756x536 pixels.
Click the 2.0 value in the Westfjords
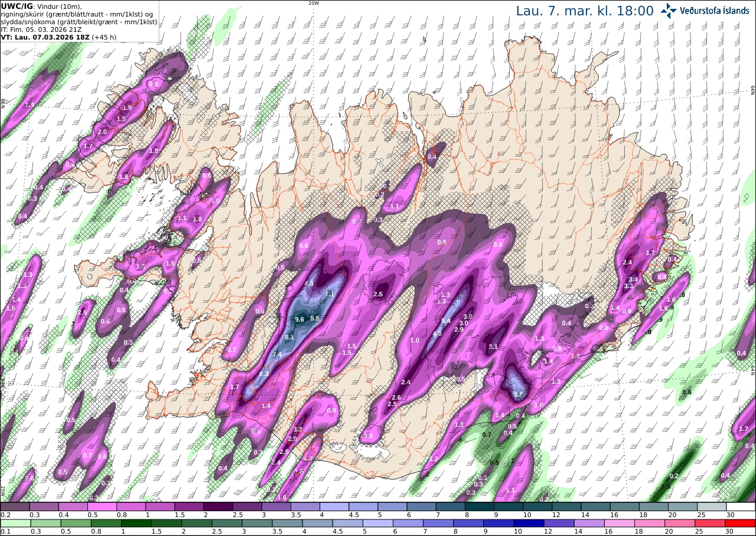(x=102, y=132)
